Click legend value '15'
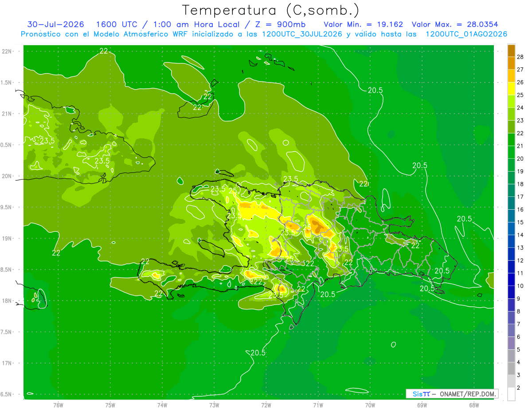The image size is (532, 411). (520, 223)
